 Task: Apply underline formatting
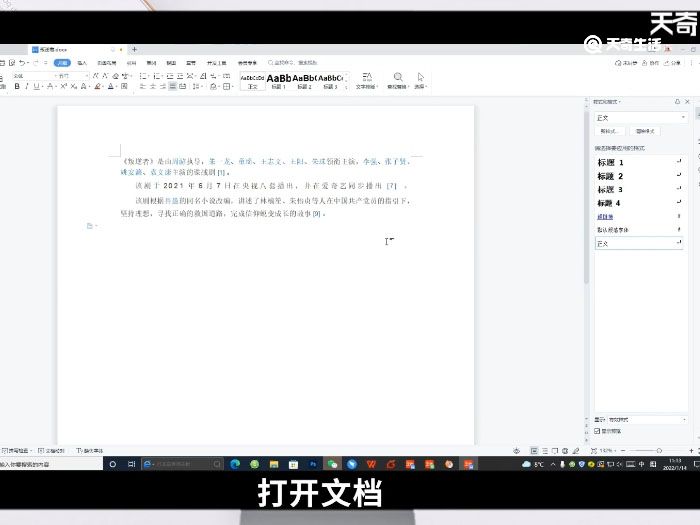pyautogui.click(x=37, y=86)
